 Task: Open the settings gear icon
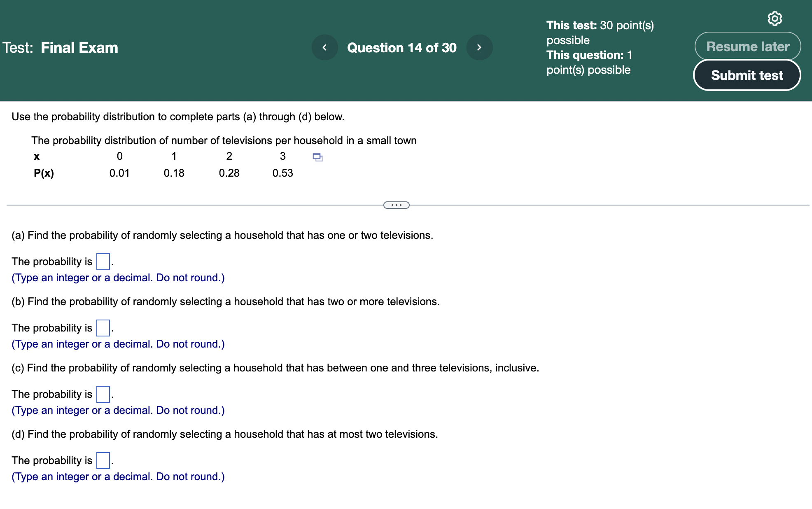(x=775, y=18)
